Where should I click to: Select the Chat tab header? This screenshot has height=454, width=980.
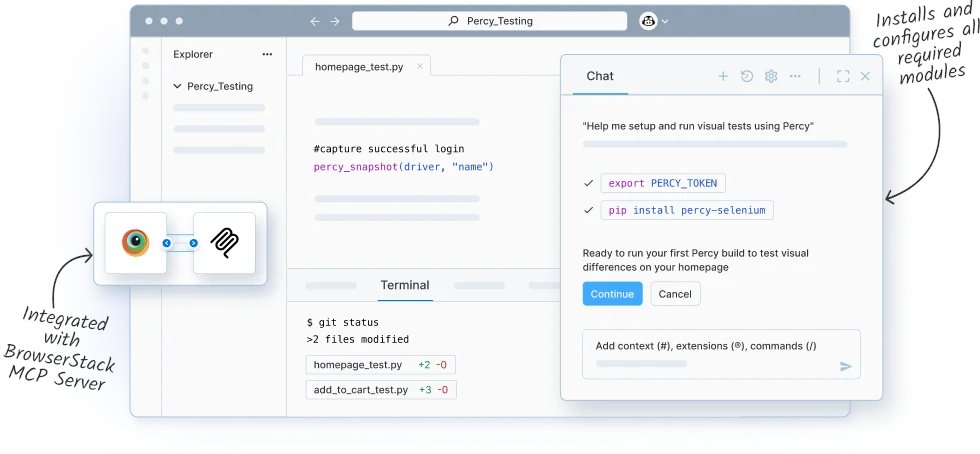click(600, 76)
